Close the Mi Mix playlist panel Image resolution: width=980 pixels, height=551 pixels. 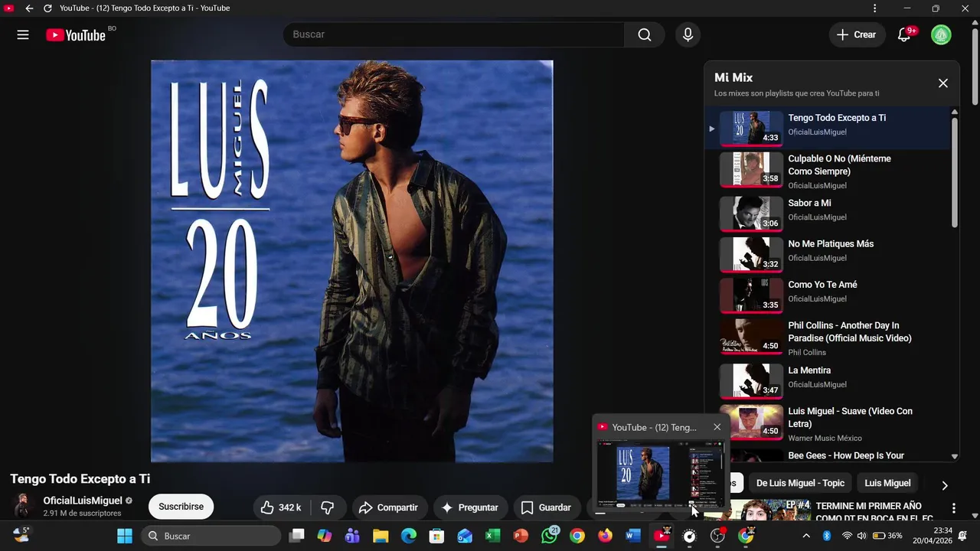click(x=943, y=83)
